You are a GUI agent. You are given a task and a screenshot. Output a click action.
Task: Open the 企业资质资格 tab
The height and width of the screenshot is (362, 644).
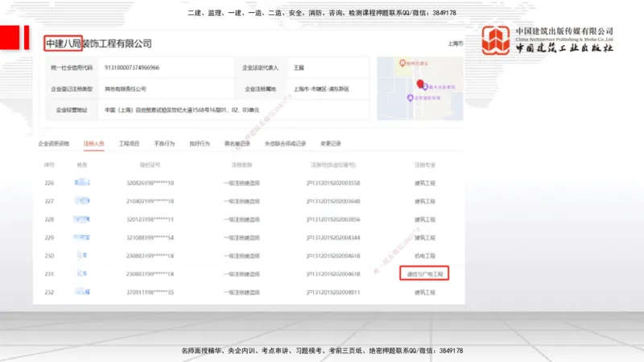point(54,144)
